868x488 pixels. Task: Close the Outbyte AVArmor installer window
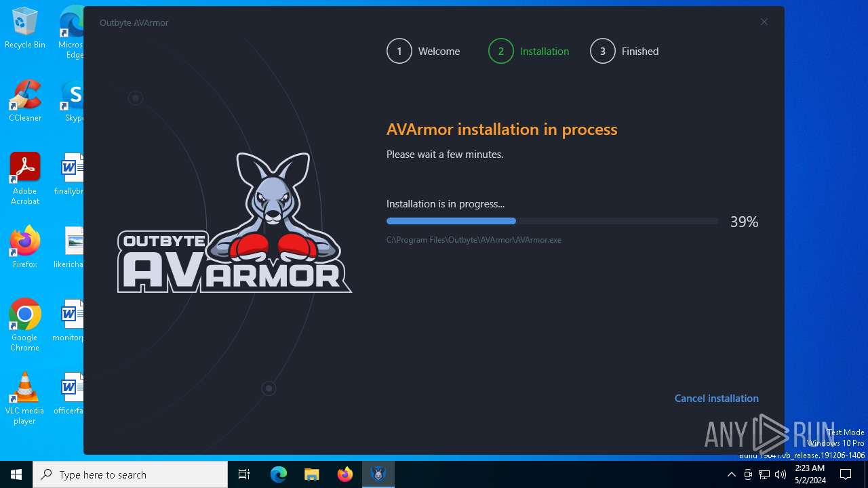(x=764, y=22)
